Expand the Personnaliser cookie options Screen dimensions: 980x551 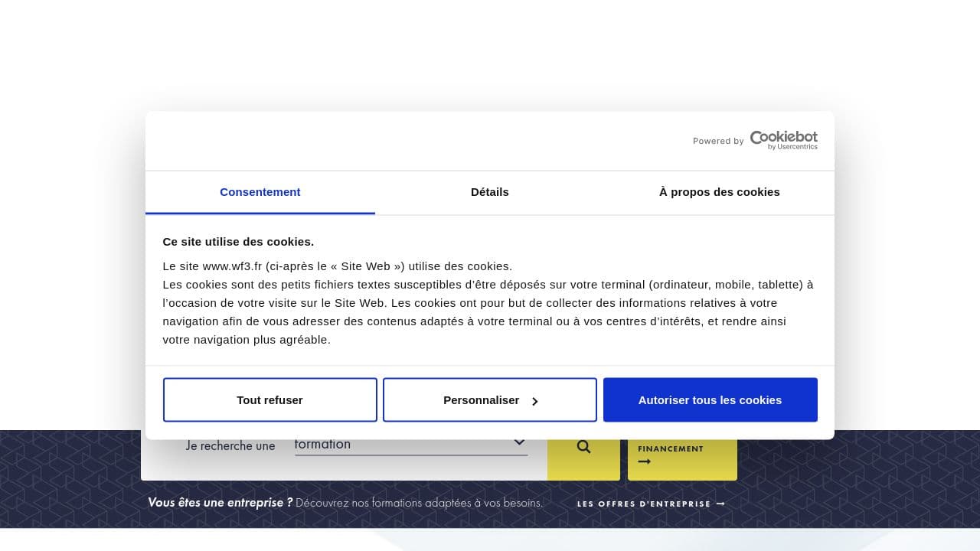pyautogui.click(x=490, y=399)
